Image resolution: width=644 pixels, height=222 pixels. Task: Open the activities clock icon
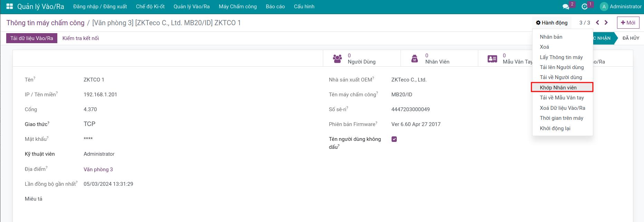pos(584,7)
